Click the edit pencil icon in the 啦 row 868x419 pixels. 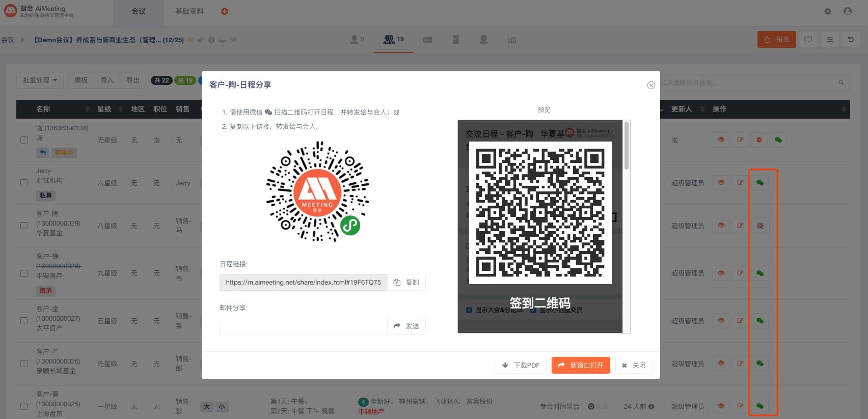(740, 139)
